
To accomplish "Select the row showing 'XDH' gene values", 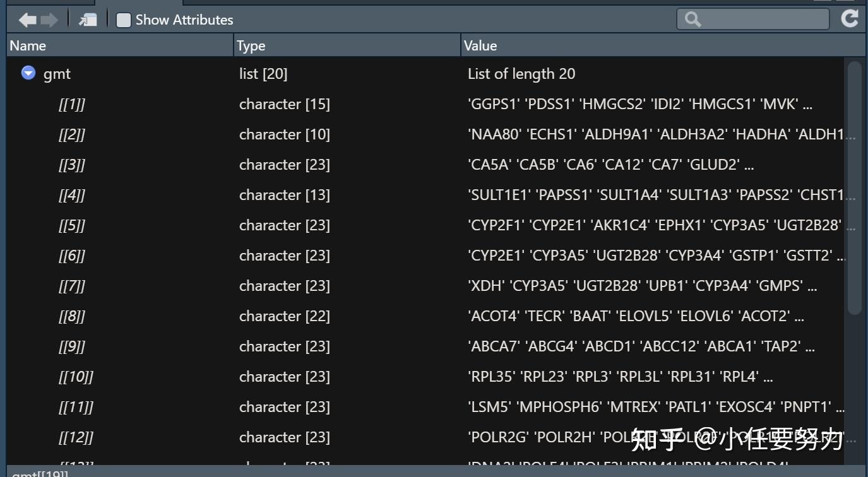I will 379,286.
